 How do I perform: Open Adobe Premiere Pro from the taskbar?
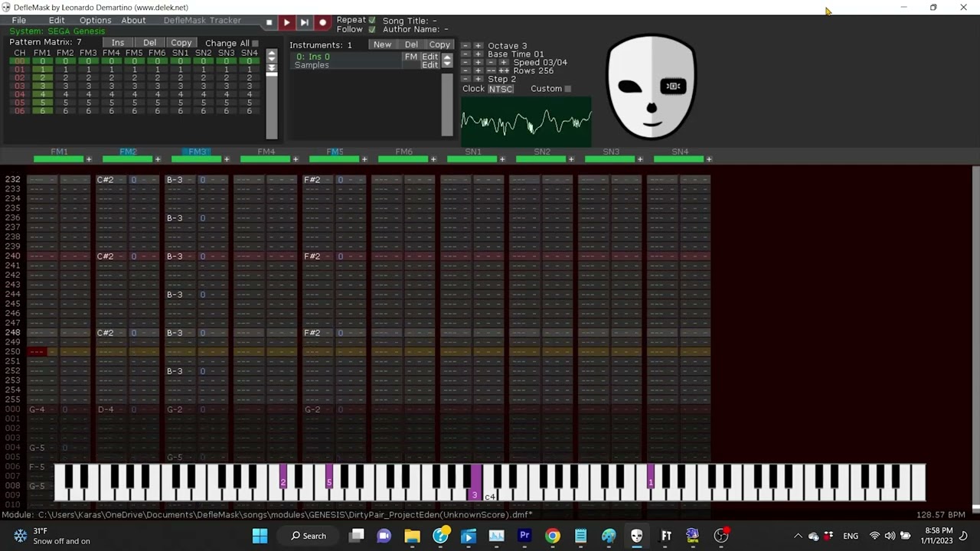(524, 536)
